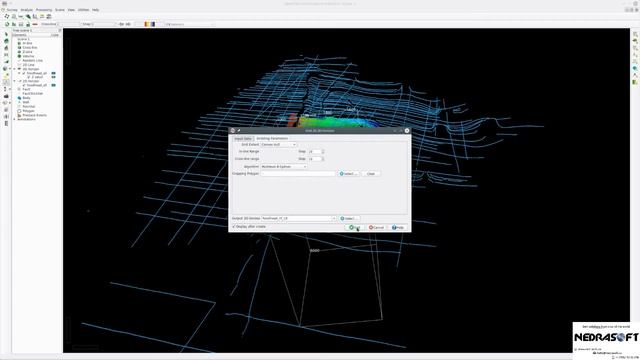The width and height of the screenshot is (640, 360).
Task: Click the colour swatch beside the Z value row
Action: point(53,77)
